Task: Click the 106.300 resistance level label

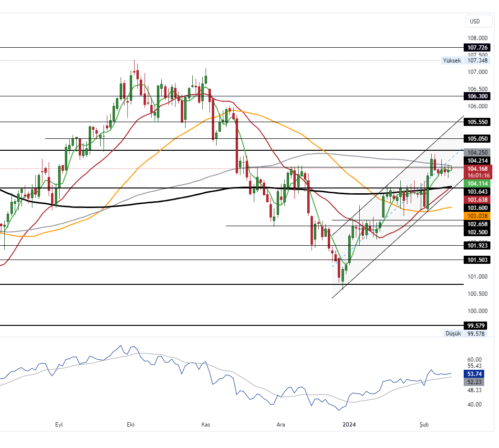Action: pos(477,96)
